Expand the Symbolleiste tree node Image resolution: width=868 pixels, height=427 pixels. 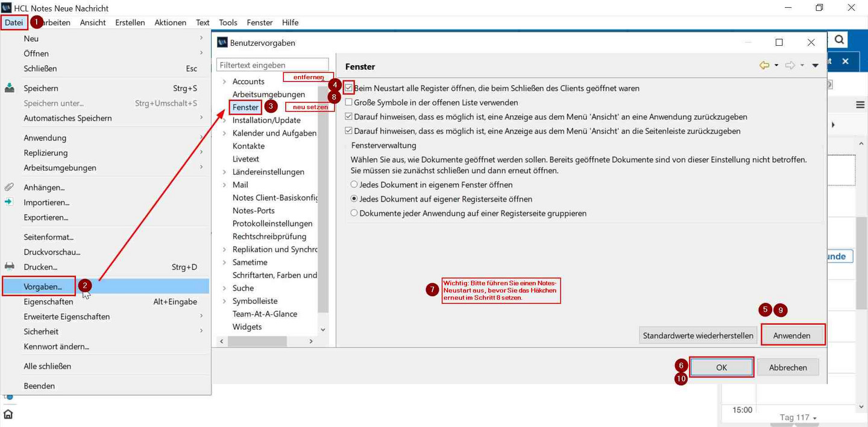click(x=224, y=301)
